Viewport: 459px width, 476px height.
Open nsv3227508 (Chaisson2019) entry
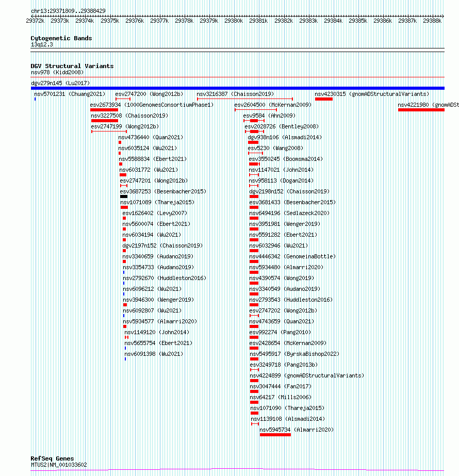129,116
